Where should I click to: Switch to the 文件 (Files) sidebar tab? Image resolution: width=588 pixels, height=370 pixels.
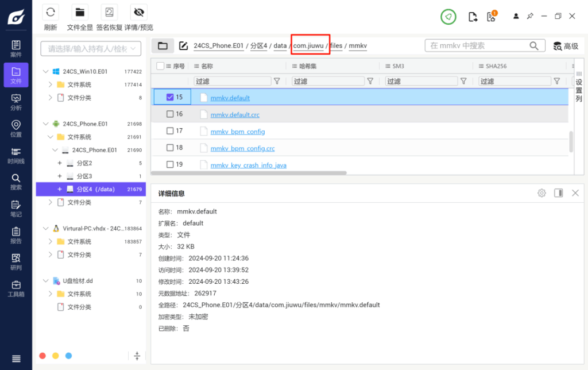15,75
